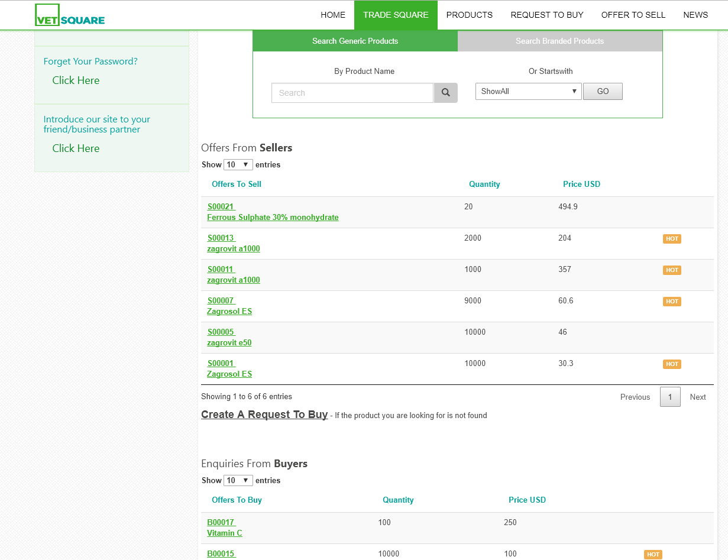Open Ferrous Sulphate 30% monohydrate offer
This screenshot has width=728, height=560.
point(273,218)
